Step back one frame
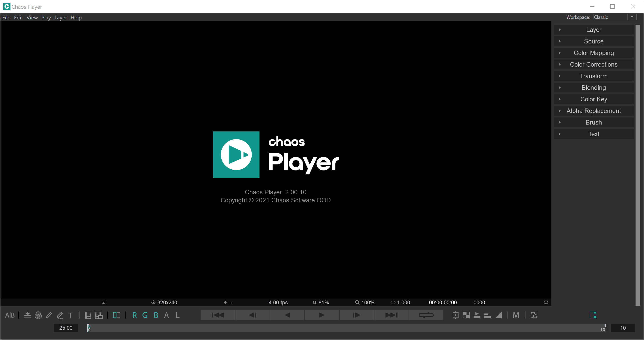This screenshot has height=340, width=644. (x=253, y=315)
